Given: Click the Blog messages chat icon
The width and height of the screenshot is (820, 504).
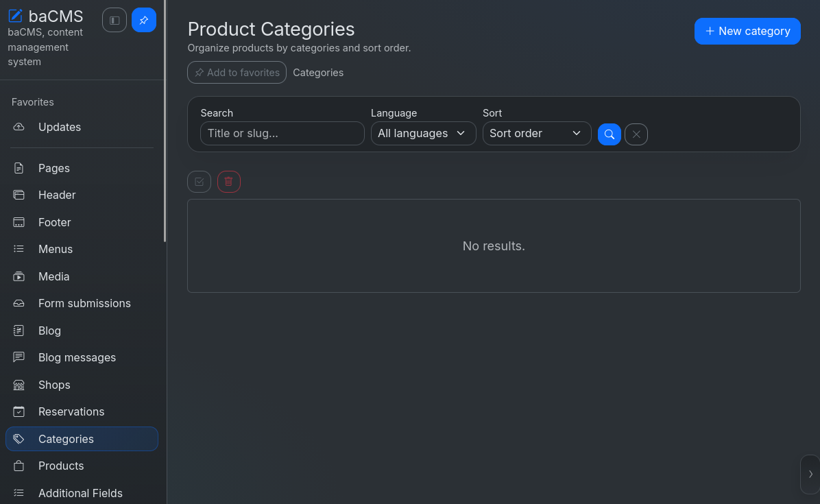Looking at the screenshot, I should [x=19, y=357].
